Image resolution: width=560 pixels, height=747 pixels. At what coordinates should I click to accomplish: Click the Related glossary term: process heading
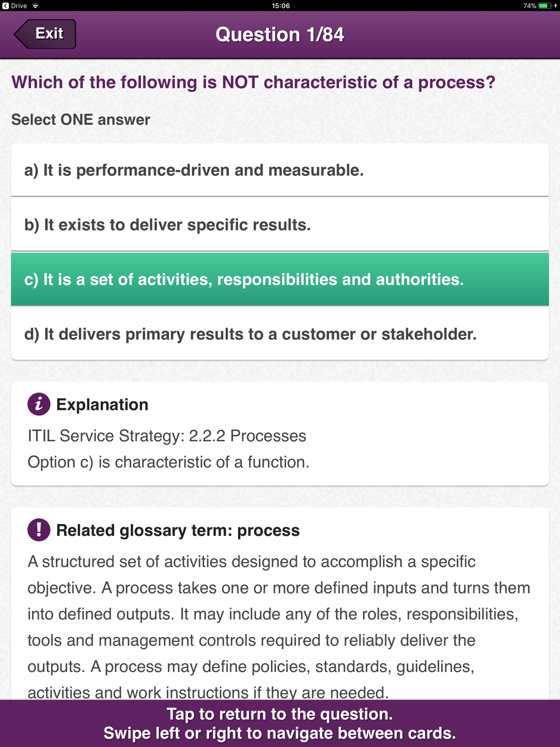[178, 530]
